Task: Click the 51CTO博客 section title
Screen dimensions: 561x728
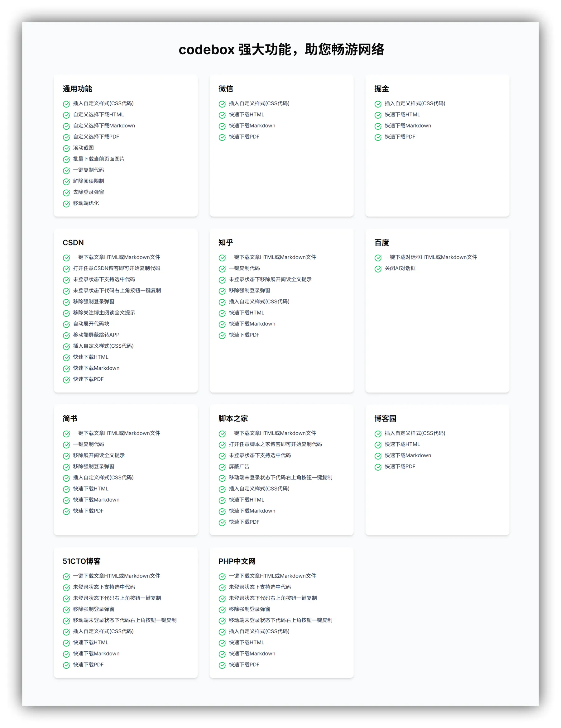Action: point(82,561)
